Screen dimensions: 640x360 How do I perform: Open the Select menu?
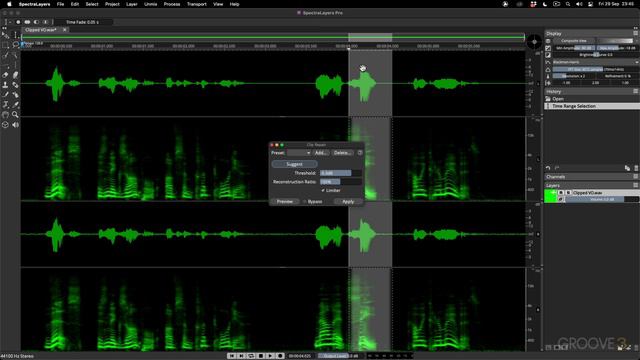coord(92,4)
